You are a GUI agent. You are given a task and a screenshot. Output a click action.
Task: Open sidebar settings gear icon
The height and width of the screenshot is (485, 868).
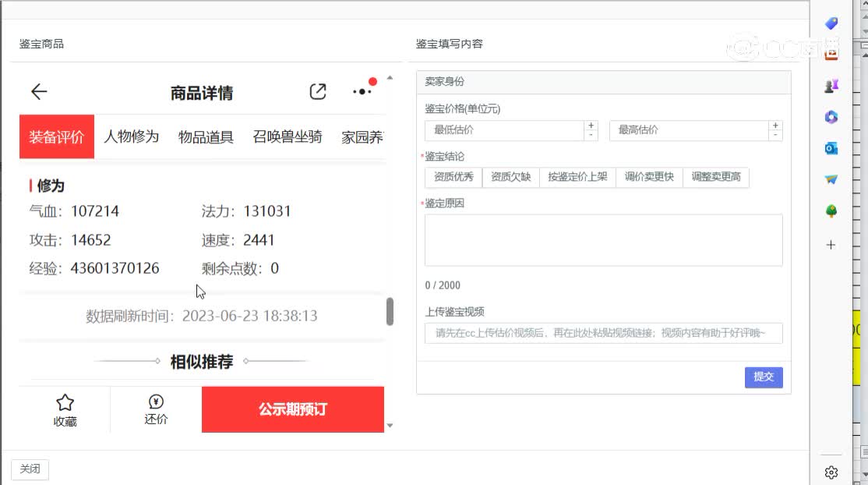point(831,473)
